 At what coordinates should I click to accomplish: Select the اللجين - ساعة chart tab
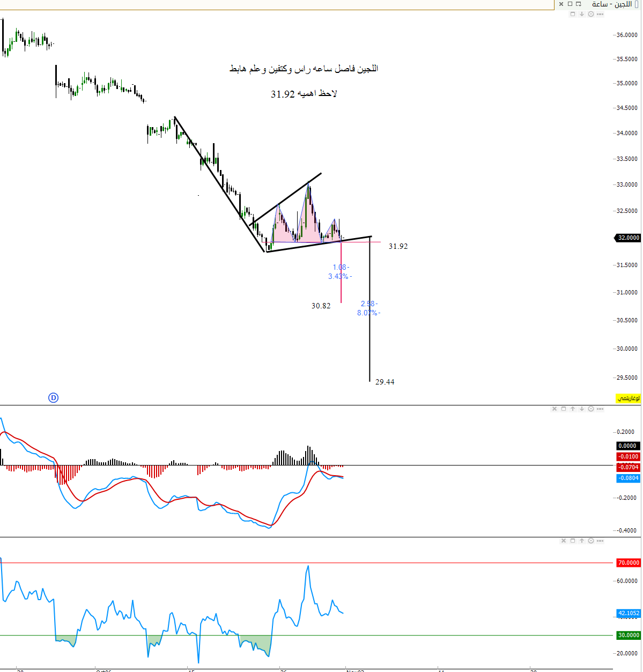point(611,4)
